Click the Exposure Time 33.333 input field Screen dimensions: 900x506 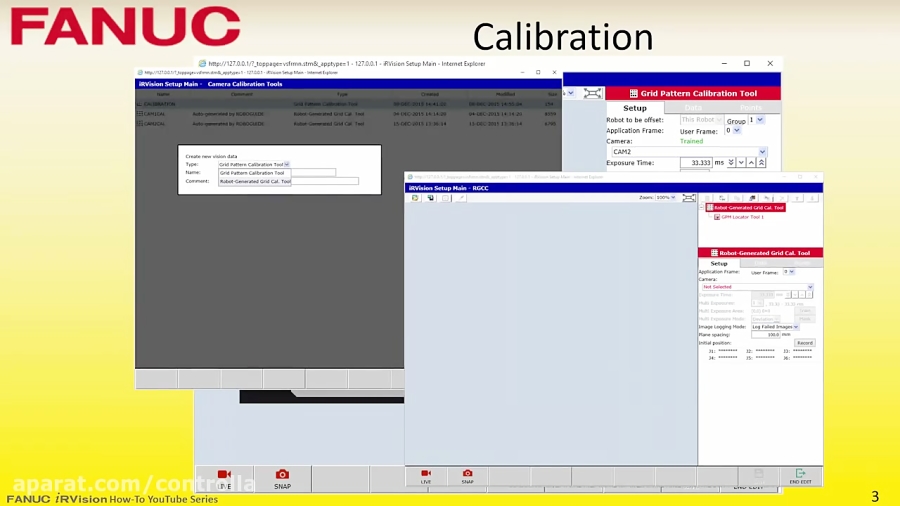point(696,163)
